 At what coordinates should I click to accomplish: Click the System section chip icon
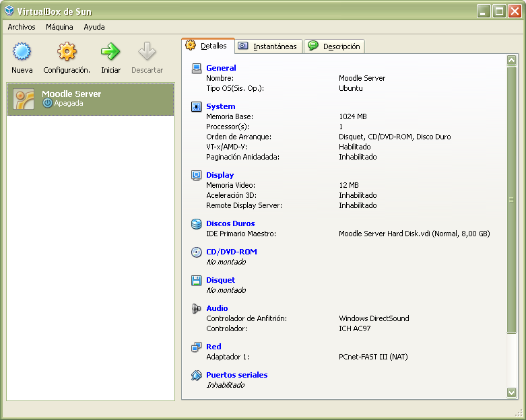coord(196,106)
